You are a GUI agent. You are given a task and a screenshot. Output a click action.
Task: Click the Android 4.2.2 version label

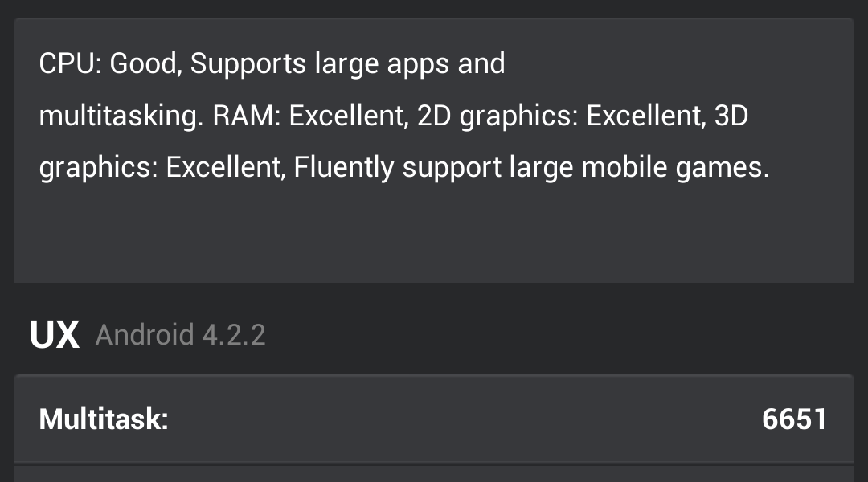click(x=180, y=335)
